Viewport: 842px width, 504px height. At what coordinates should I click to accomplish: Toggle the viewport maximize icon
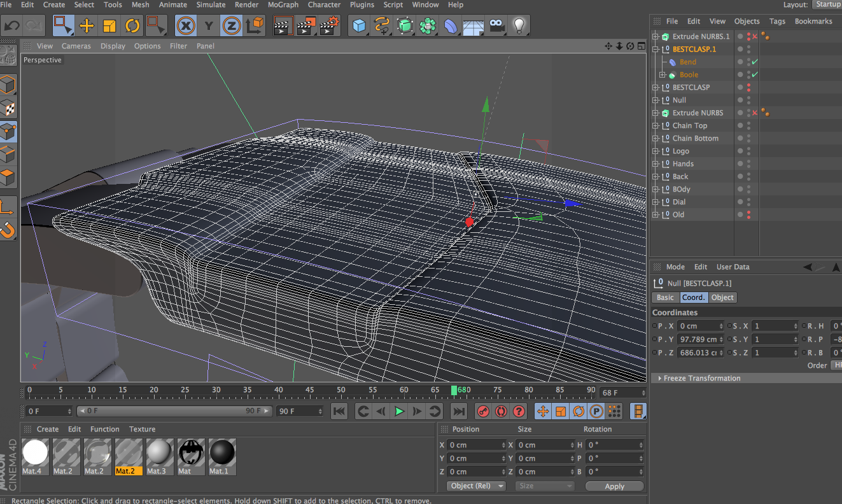(640, 46)
